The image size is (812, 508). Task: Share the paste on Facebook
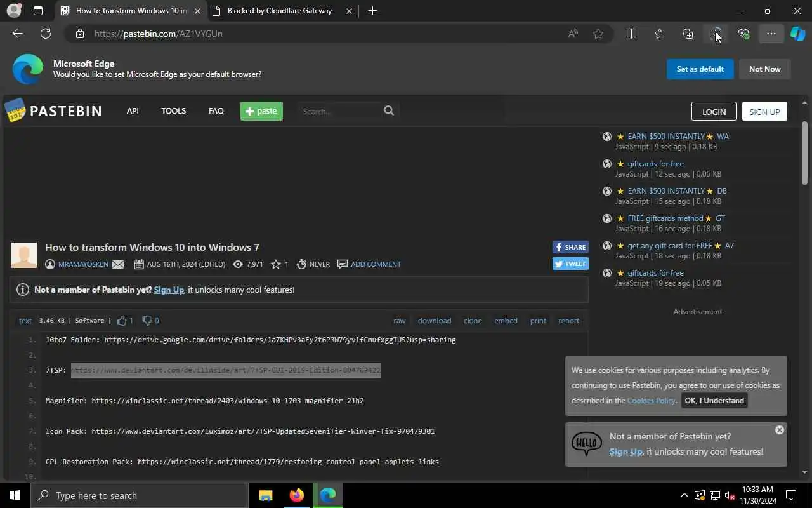point(570,247)
